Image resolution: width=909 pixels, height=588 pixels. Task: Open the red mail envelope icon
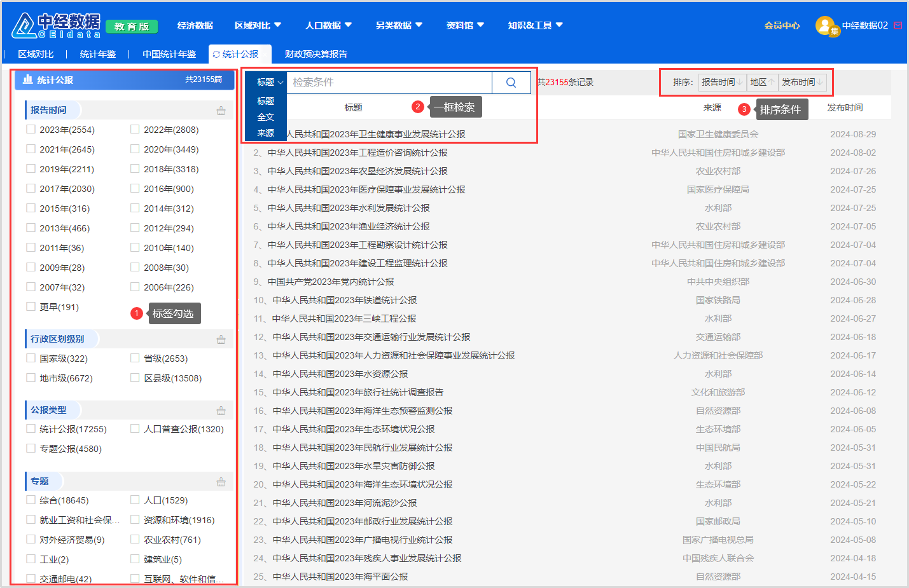tap(898, 25)
